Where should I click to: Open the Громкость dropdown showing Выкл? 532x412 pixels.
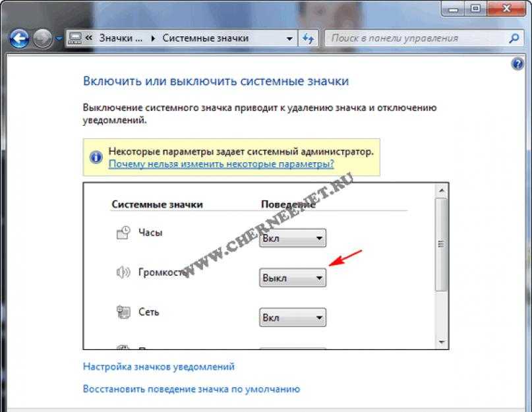[x=293, y=278]
